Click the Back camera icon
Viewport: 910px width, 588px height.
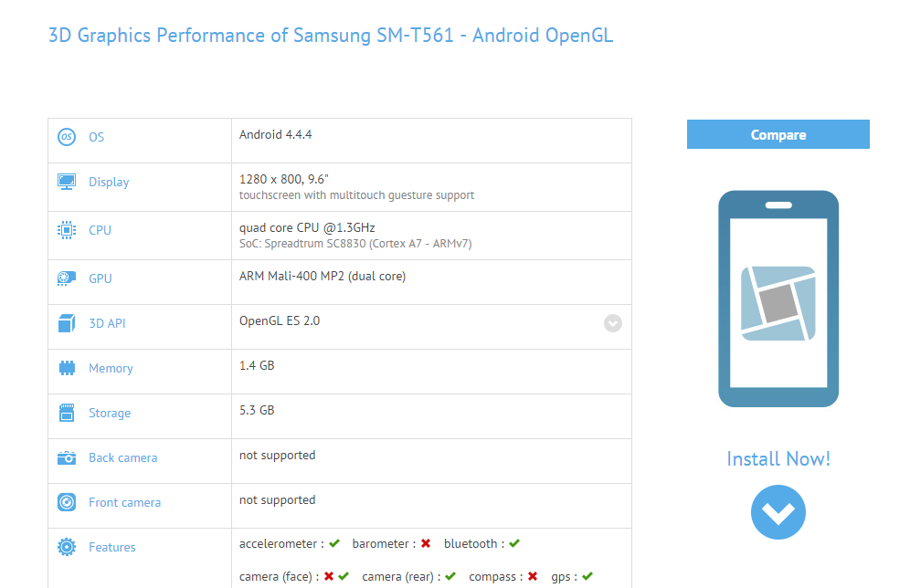(x=67, y=457)
